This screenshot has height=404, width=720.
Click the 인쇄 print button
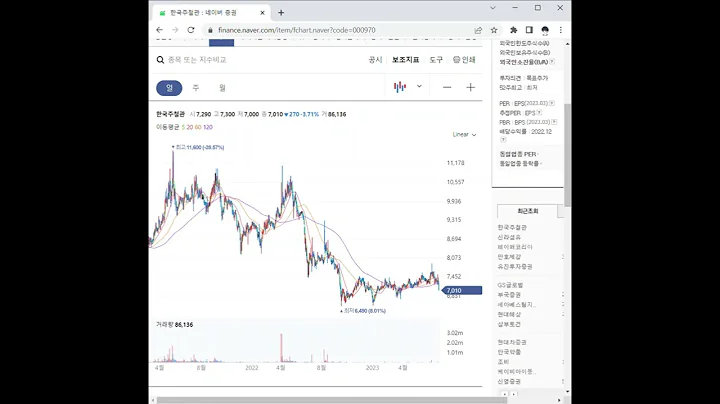[x=464, y=60]
